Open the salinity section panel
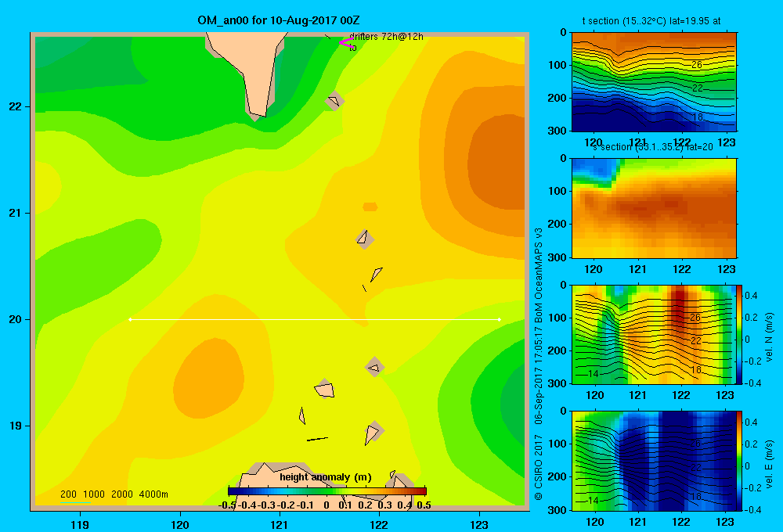The width and height of the screenshot is (783, 532). tap(654, 208)
